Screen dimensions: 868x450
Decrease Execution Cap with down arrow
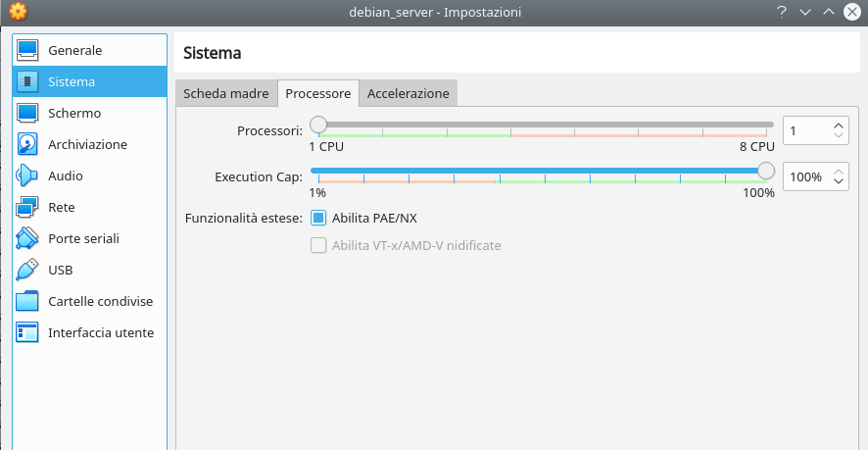tap(839, 181)
